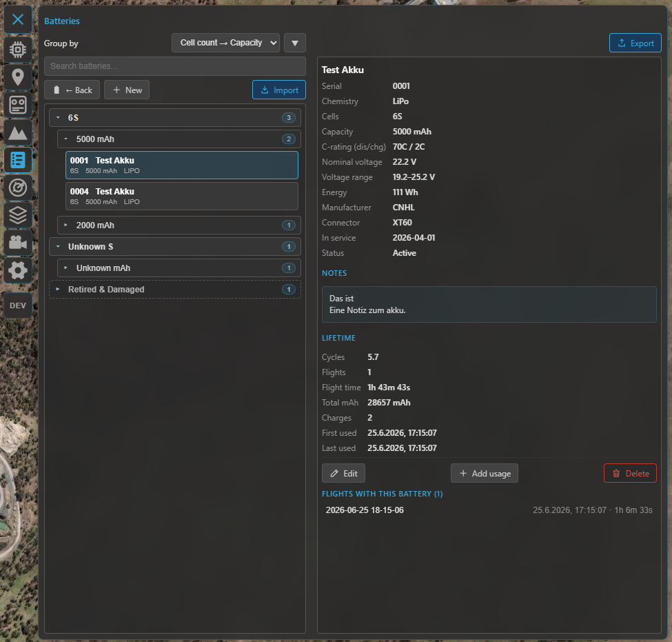Focus the Search batteries field
Viewport: 672px width, 642px height.
pyautogui.click(x=175, y=66)
